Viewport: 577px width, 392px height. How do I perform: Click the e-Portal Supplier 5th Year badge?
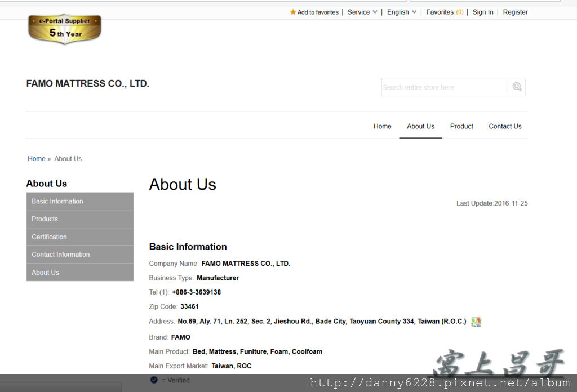[x=65, y=29]
